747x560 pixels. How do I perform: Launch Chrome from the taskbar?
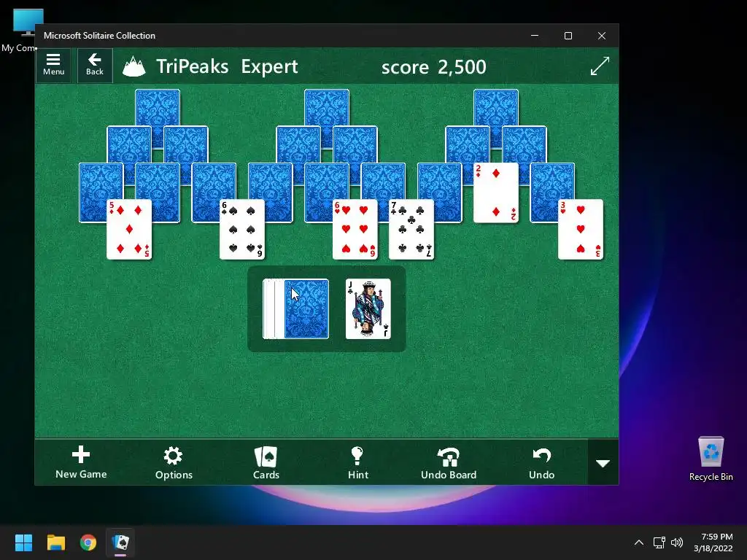[88, 542]
